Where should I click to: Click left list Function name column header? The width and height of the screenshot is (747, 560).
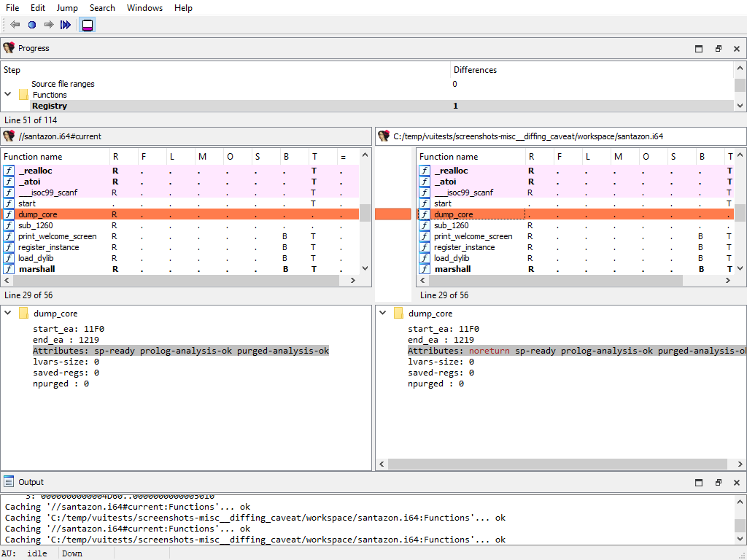point(33,157)
